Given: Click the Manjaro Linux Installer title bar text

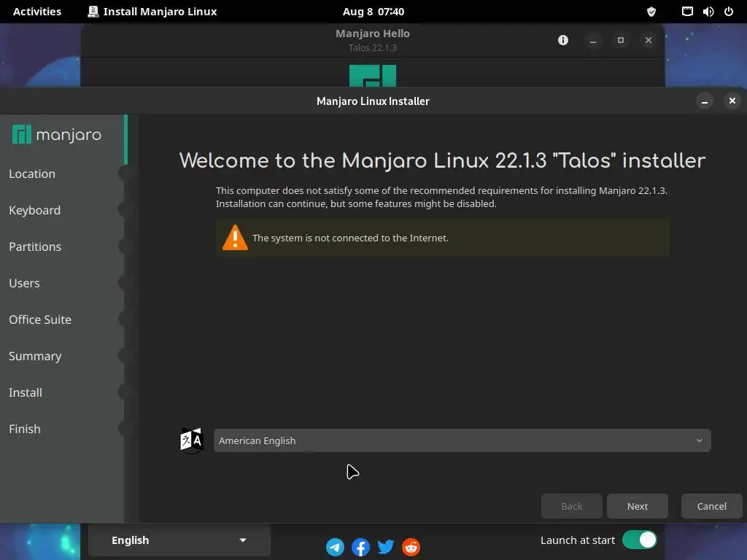Looking at the screenshot, I should 373,101.
